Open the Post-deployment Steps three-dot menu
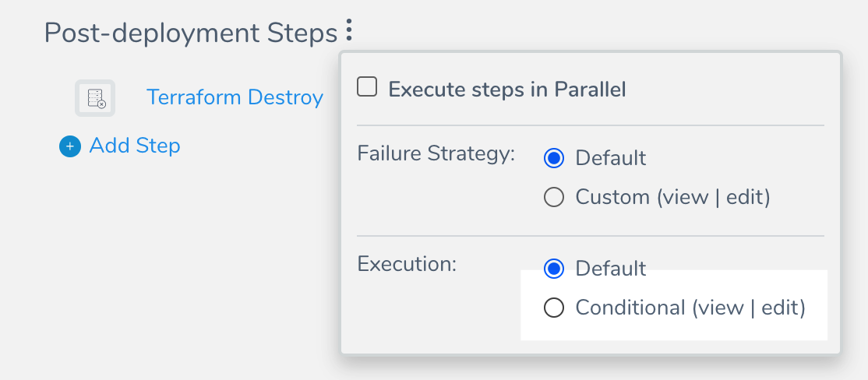Viewport: 868px width, 380px height. (349, 30)
